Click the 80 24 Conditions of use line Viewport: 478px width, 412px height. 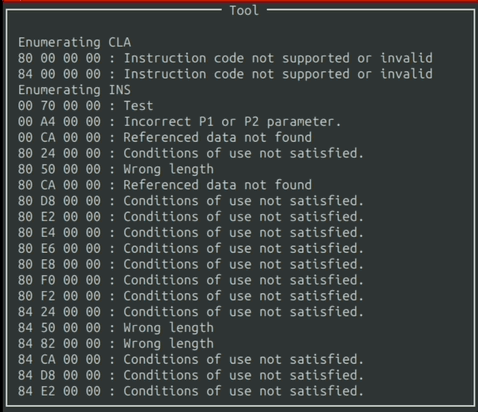191,153
